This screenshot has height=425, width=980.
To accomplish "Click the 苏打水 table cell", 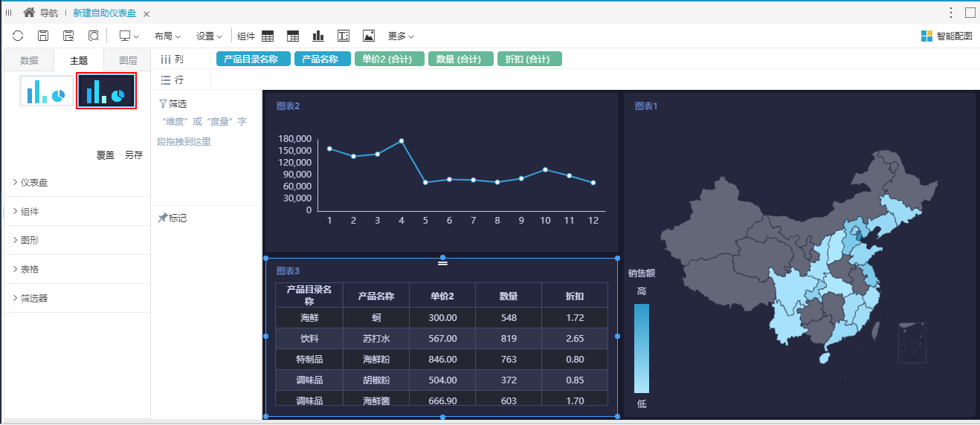I will pos(376,339).
